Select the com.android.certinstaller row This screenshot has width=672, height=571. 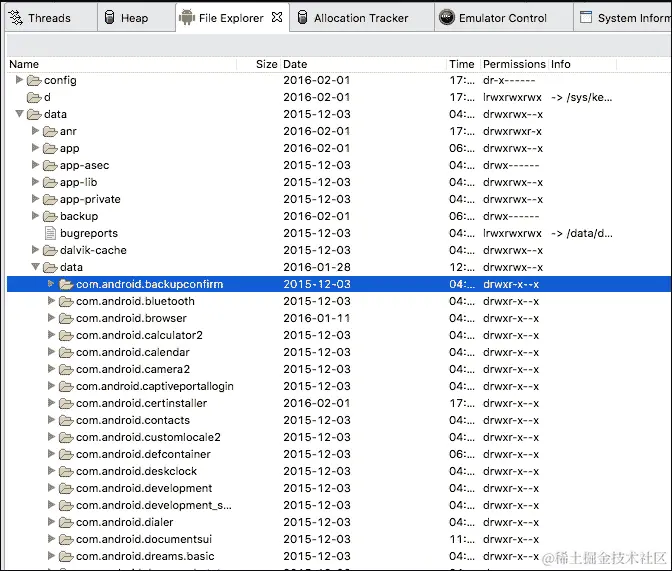click(x=339, y=403)
